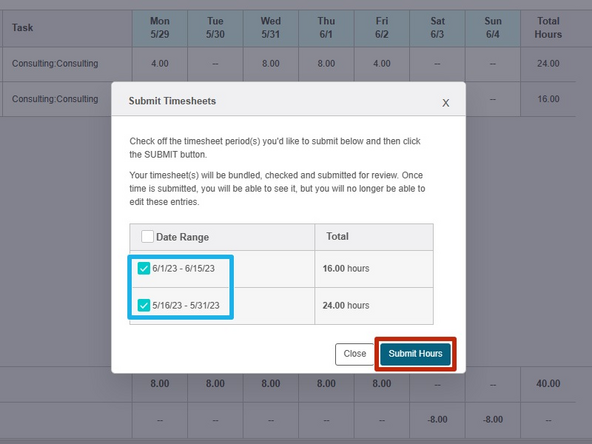This screenshot has width=592, height=444.
Task: Click the Mon 5/29 column header
Action: click(x=160, y=28)
